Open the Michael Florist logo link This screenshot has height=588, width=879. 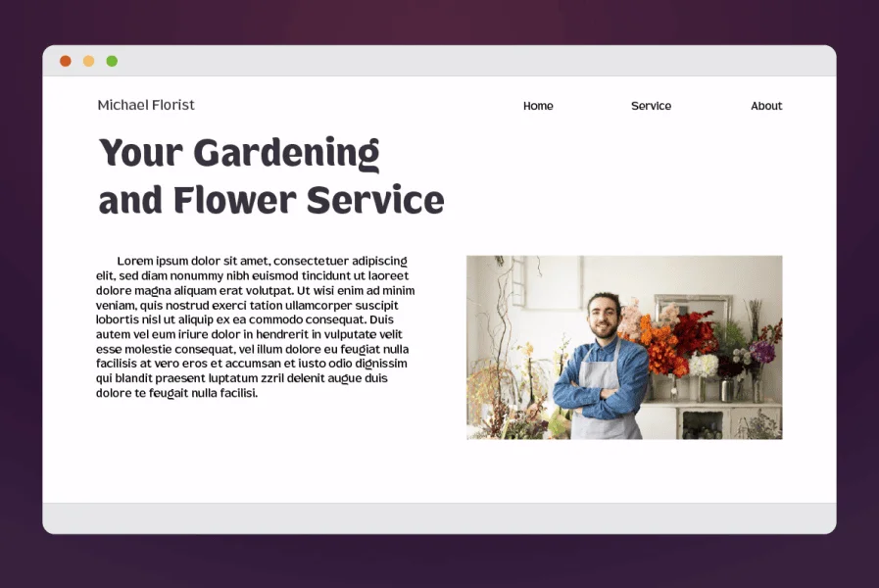click(x=146, y=105)
